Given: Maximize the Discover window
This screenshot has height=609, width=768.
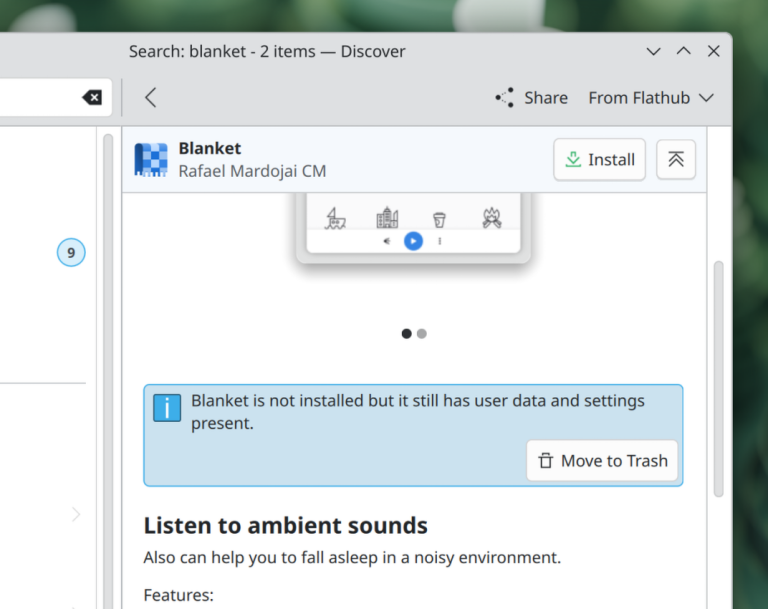Looking at the screenshot, I should (x=684, y=51).
